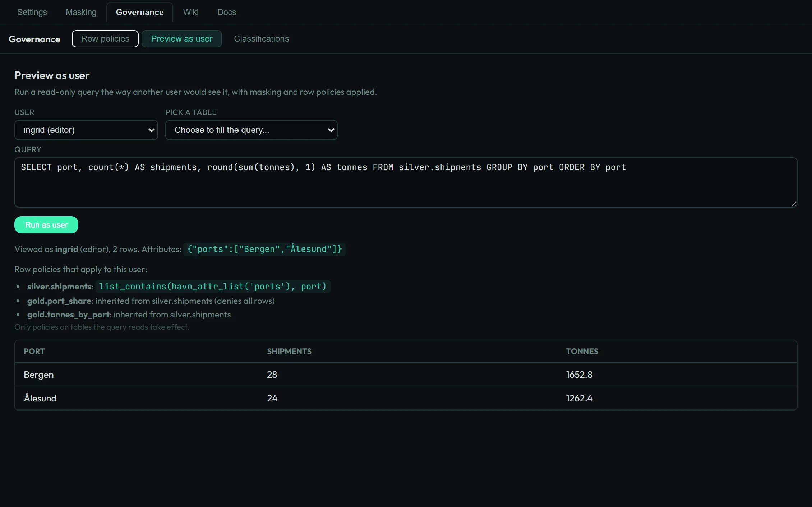
Task: Select the Bergen result row
Action: 406,375
